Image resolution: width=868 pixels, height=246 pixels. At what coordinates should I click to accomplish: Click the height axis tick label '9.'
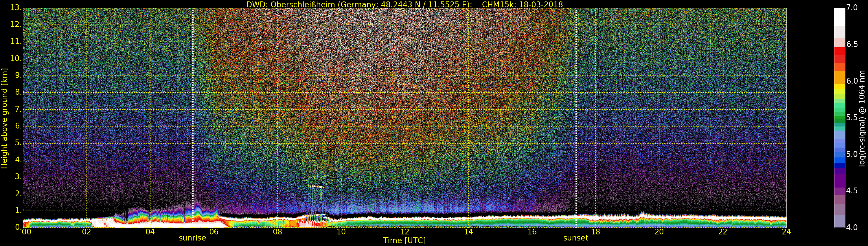click(18, 75)
